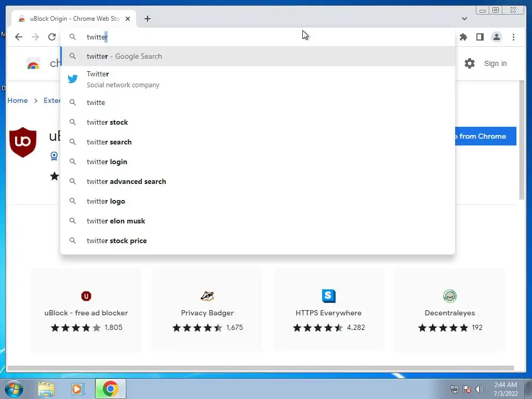Open the Action Center flag tray icon
532x399 pixels.
pos(467,389)
